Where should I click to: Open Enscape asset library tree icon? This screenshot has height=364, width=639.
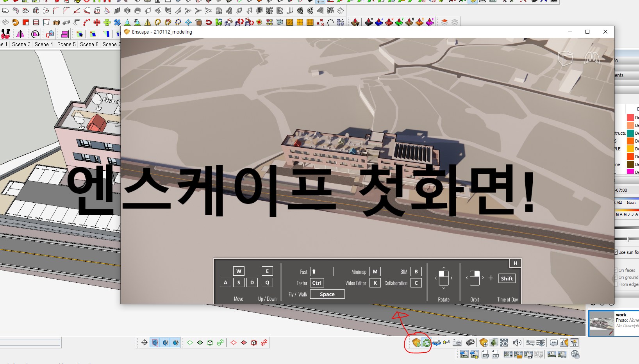[x=494, y=343]
